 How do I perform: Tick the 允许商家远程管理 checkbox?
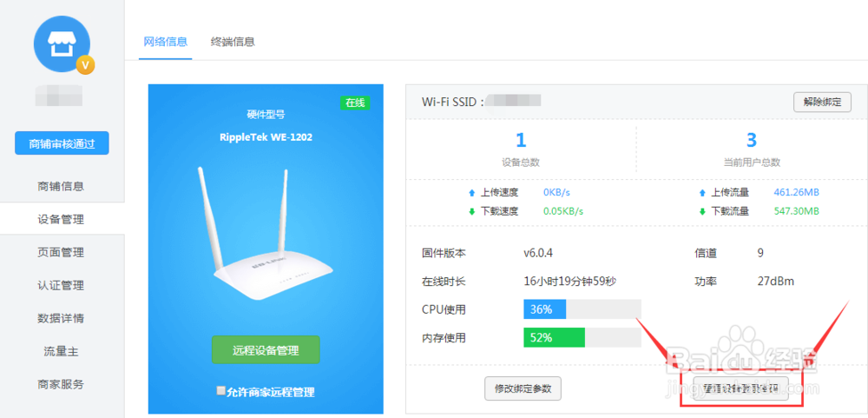(x=220, y=391)
